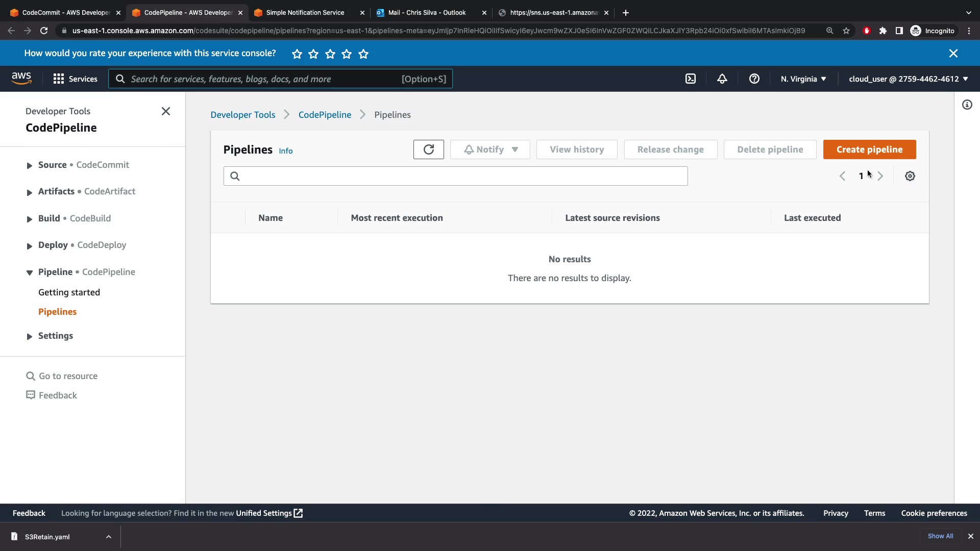Rate the console with fifth star
980x551 pixels.
[x=363, y=54]
